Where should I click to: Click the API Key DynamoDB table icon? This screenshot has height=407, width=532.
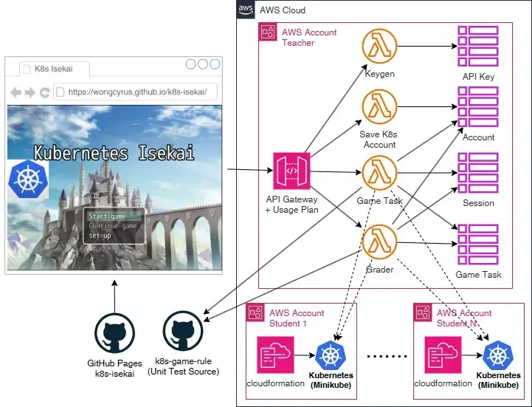[478, 47]
